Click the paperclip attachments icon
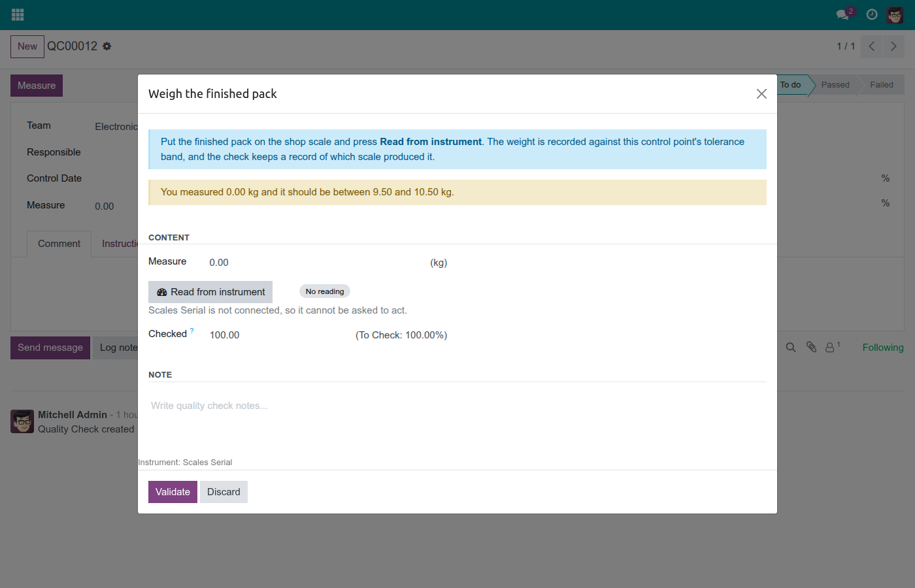The image size is (915, 588). pyautogui.click(x=811, y=348)
